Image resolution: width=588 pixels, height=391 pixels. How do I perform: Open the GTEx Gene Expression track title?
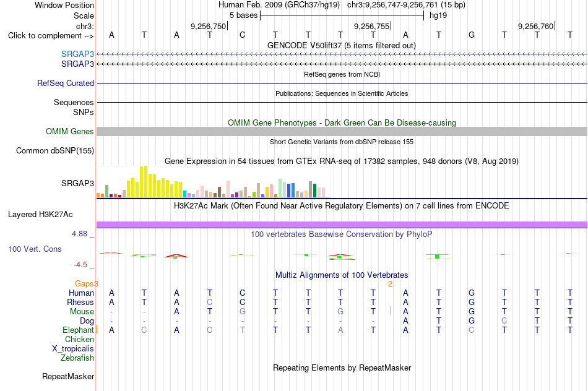pyautogui.click(x=342, y=161)
